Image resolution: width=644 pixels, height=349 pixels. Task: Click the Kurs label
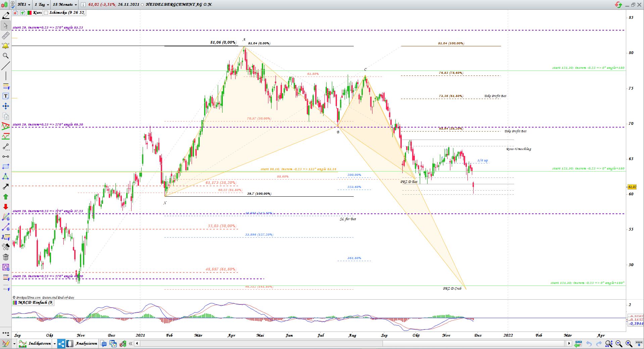(37, 13)
